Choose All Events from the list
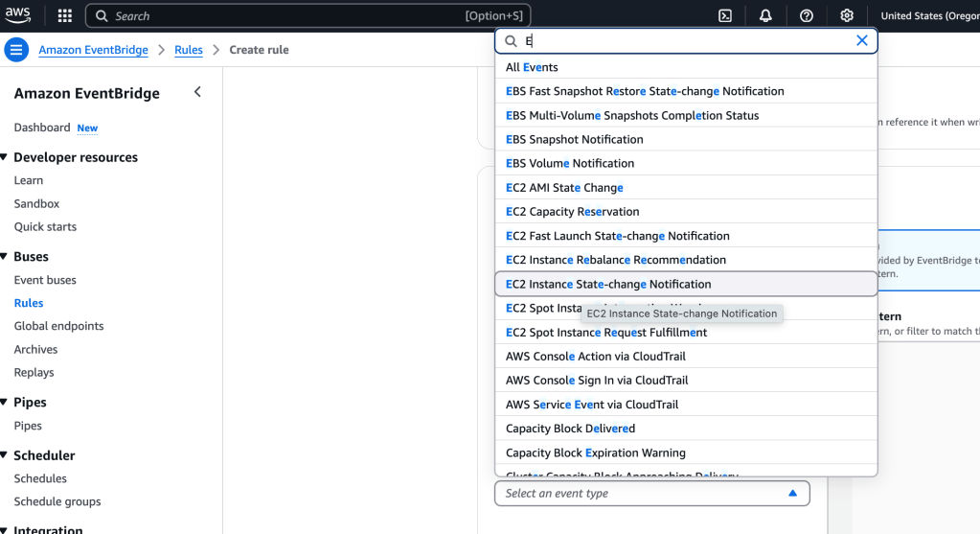This screenshot has height=534, width=980. (x=532, y=67)
